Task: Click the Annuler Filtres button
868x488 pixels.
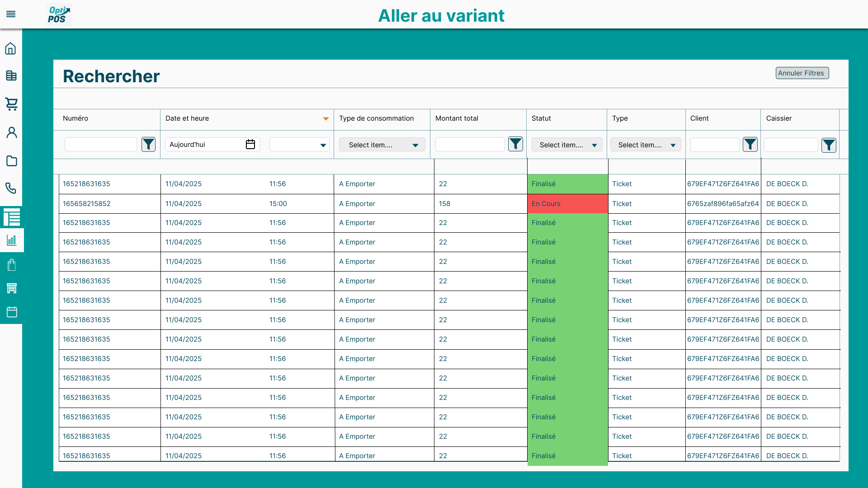Action: click(x=802, y=73)
